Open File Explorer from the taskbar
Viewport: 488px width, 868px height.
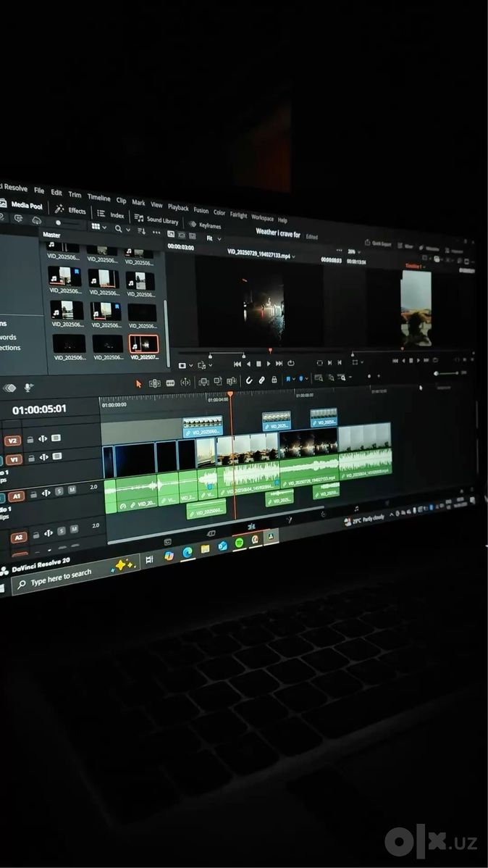pos(206,548)
